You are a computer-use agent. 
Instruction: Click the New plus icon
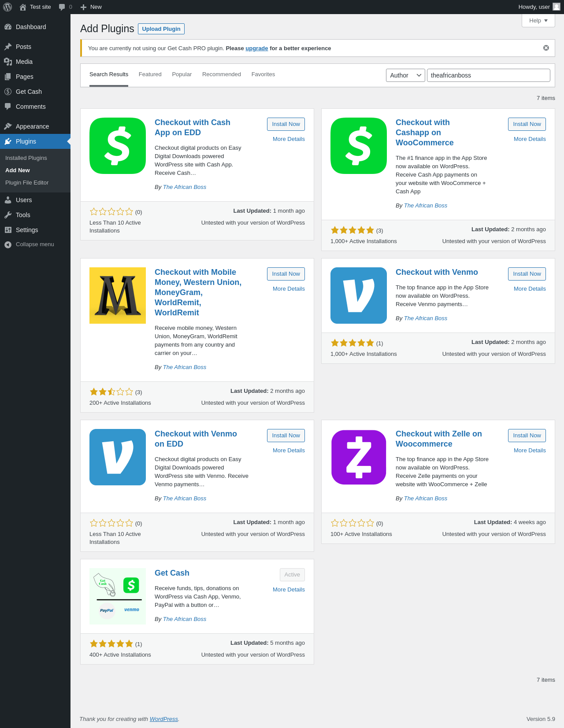pos(83,7)
